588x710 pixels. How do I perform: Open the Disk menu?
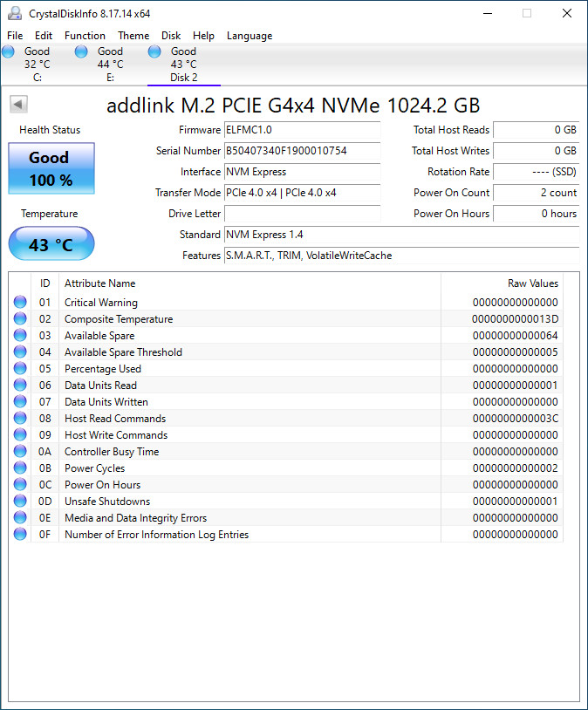pyautogui.click(x=171, y=35)
